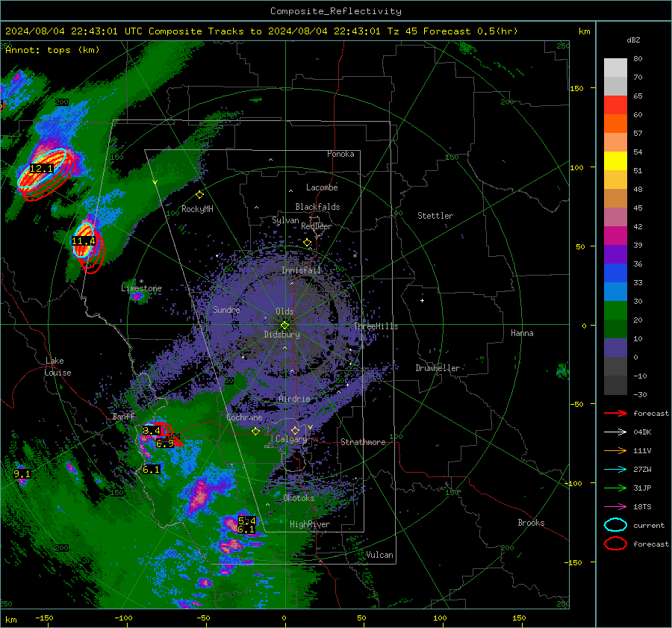
Task: Click the Airdrie city label
Action: [294, 399]
